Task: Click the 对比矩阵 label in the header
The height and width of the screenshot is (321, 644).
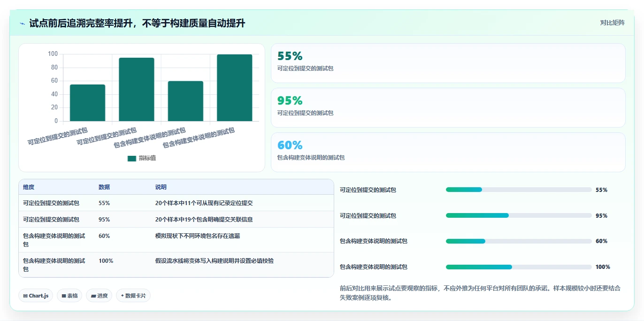Action: 612,23
